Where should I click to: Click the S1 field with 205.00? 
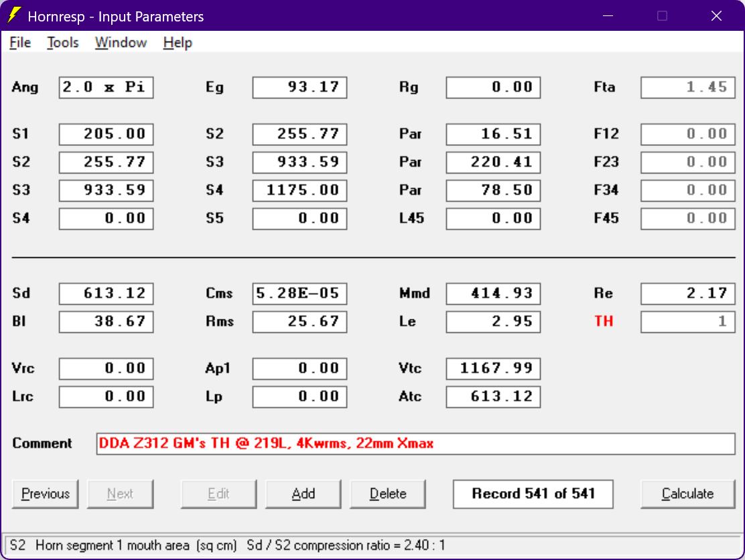tap(106, 134)
